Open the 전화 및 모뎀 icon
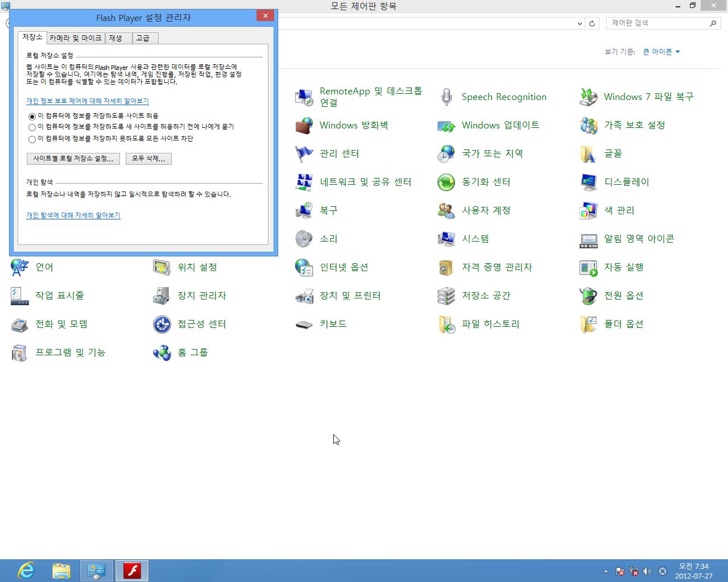The width and height of the screenshot is (728, 582). [x=20, y=324]
